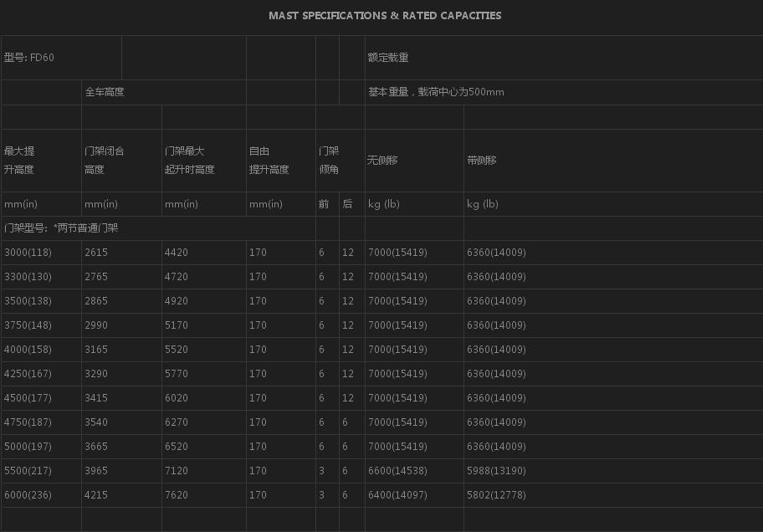Click the 5000(197) lift height cell

(28, 447)
